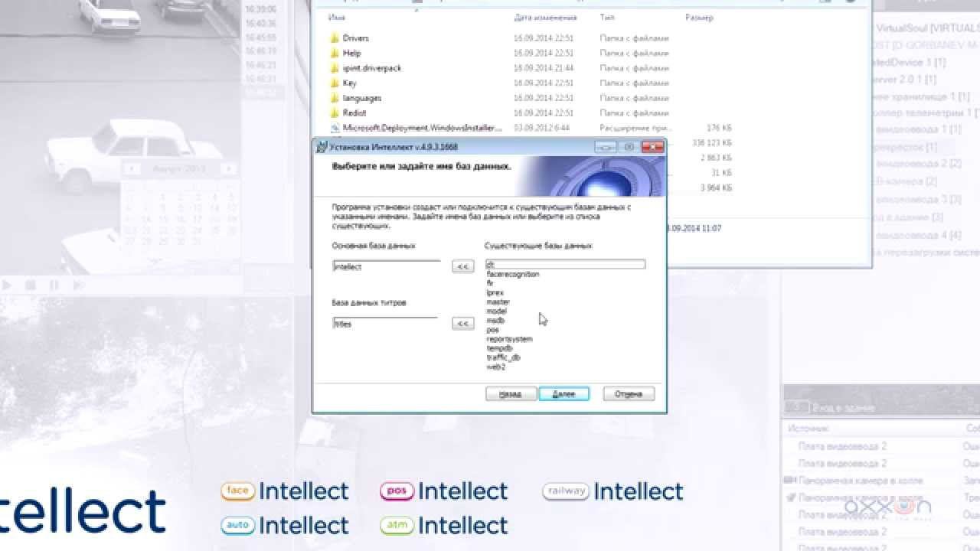The width and height of the screenshot is (980, 551).
Task: Click the << button beside the intellect field
Action: coord(462,267)
